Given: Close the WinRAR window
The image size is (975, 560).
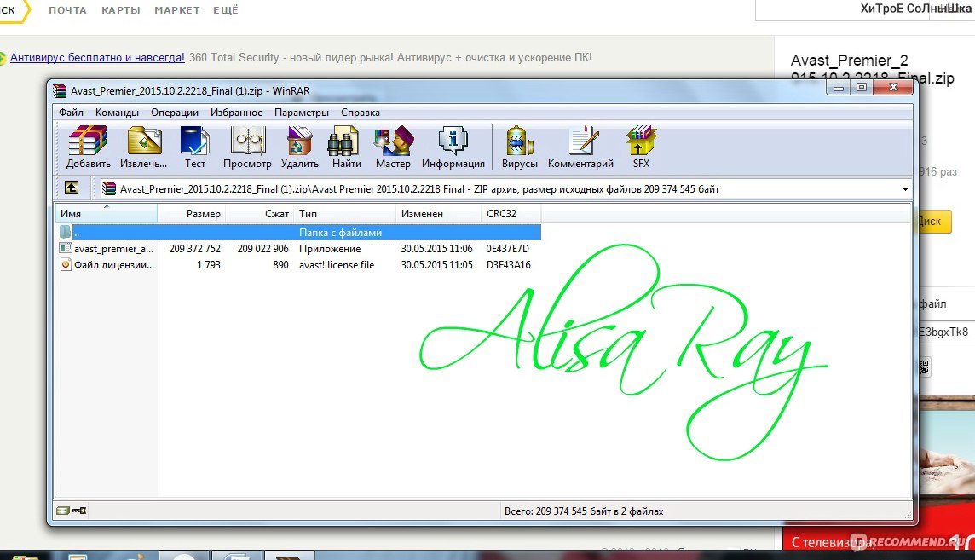Looking at the screenshot, I should [x=893, y=88].
